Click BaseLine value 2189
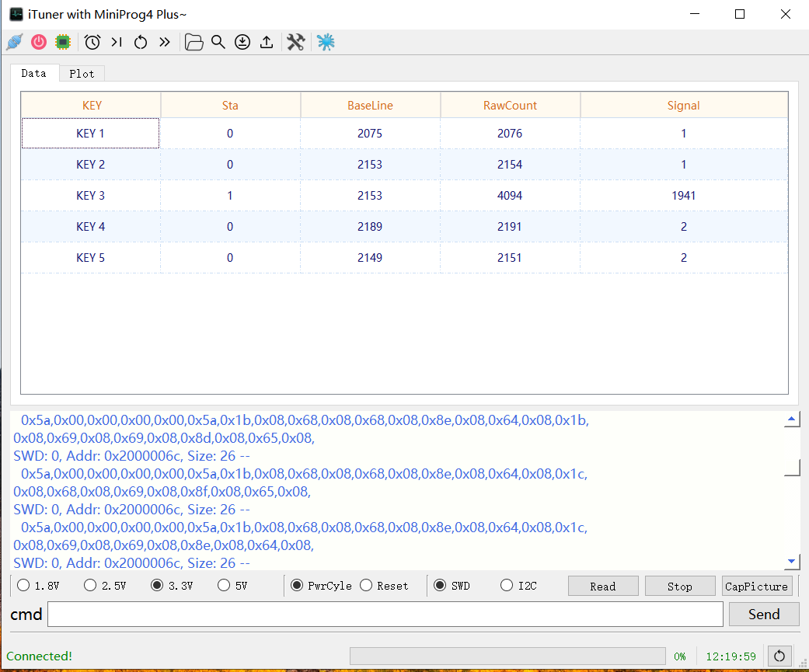Viewport: 809px width, 672px height. tap(371, 226)
